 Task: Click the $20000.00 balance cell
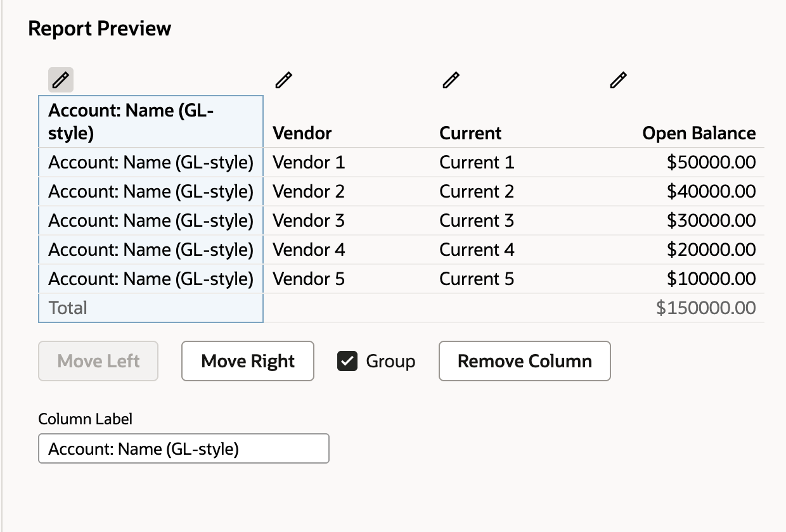point(711,250)
